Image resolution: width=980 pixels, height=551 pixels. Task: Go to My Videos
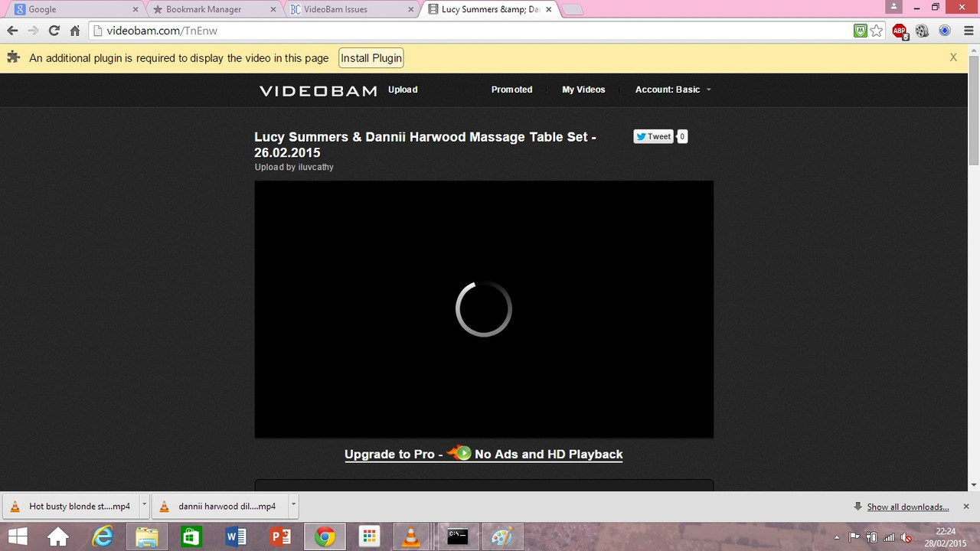pos(583,90)
